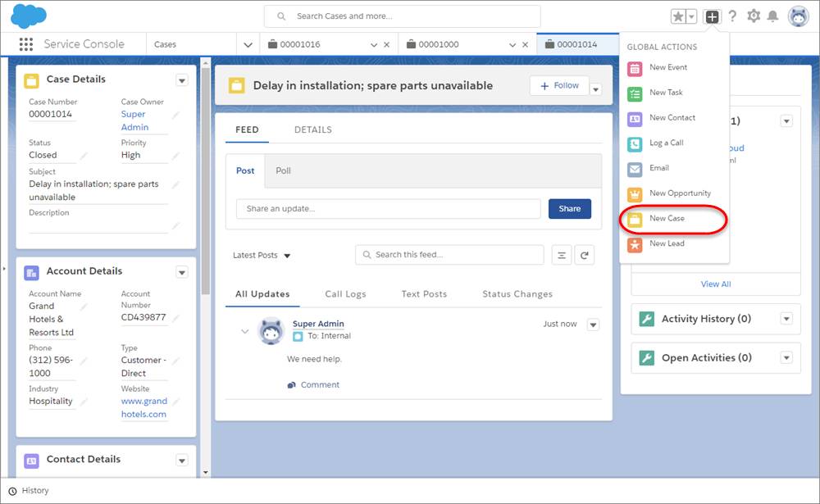
Task: Expand Account Details panel menu arrow
Action: click(x=181, y=272)
